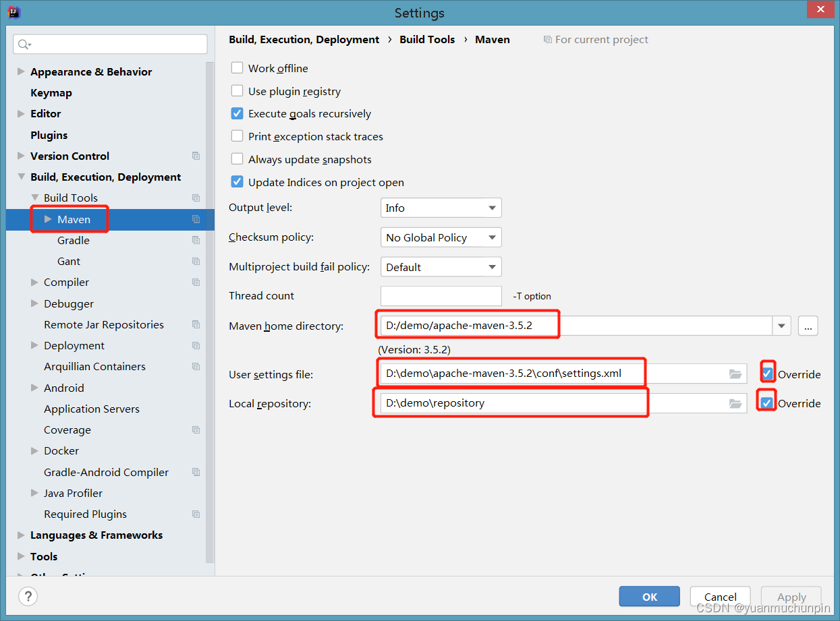
Task: Click folder browse icon in Local repository field
Action: [735, 403]
